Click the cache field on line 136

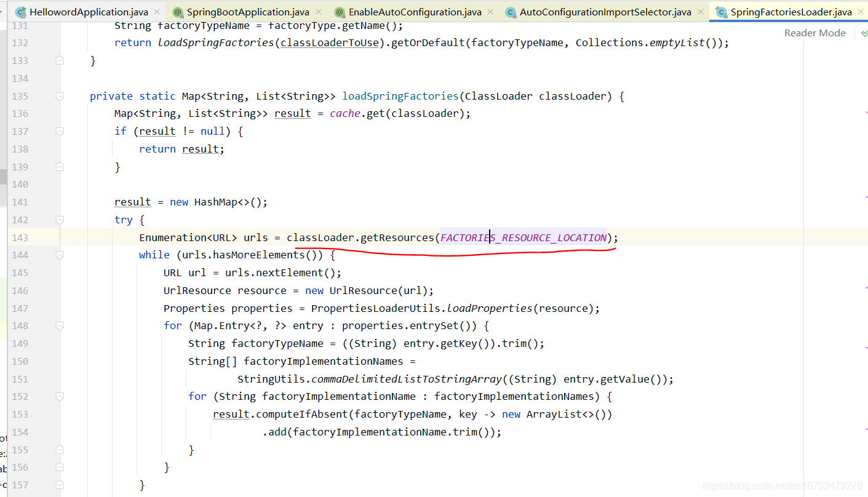[345, 113]
